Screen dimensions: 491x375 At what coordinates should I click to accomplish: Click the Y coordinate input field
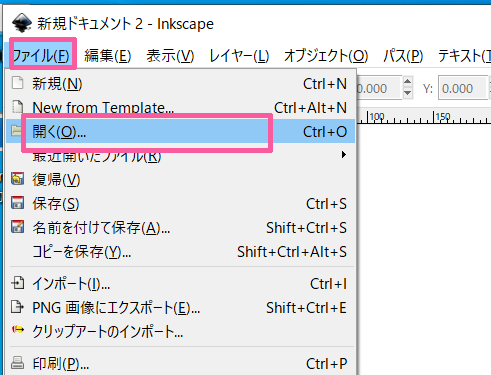coord(463,88)
